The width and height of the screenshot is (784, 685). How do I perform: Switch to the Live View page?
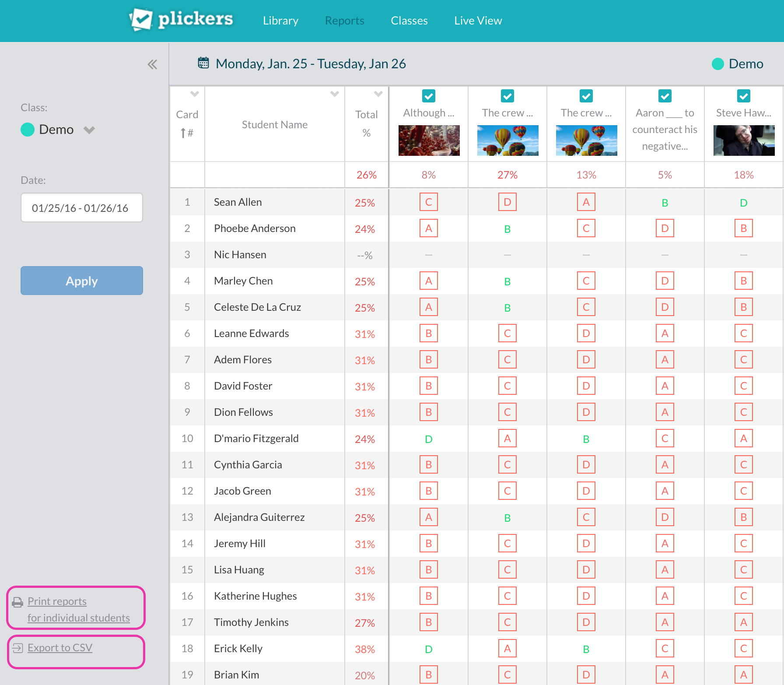478,21
